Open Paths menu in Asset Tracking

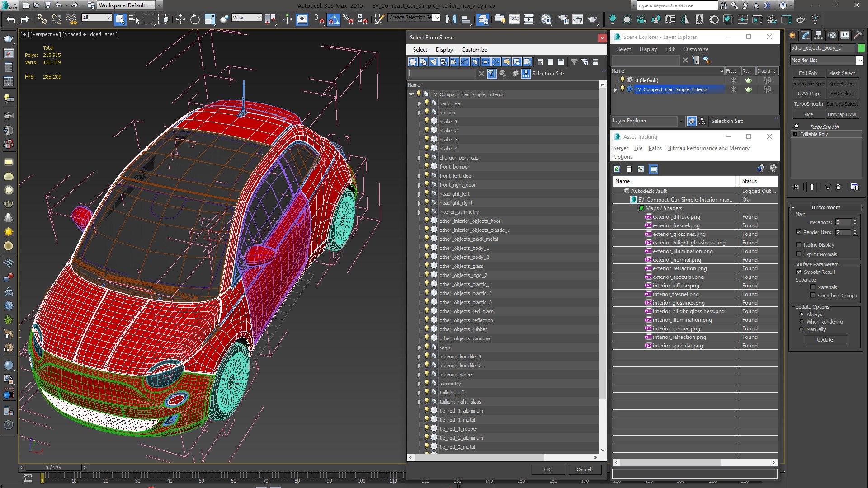pos(655,148)
